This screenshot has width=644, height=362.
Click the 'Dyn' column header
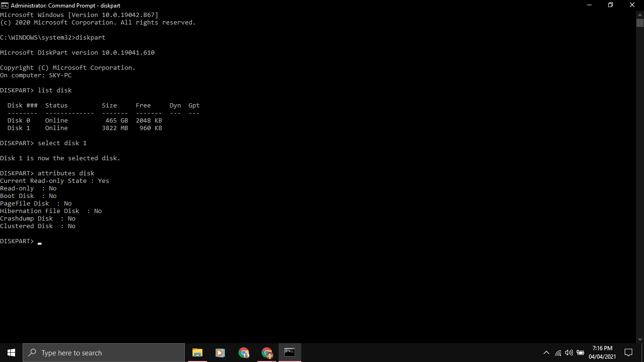(175, 106)
